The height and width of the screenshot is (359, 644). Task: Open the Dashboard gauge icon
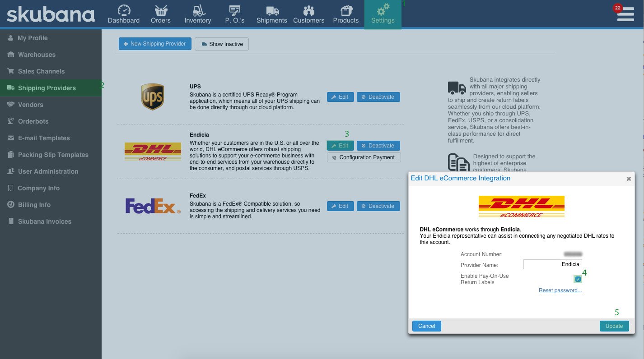coord(124,10)
